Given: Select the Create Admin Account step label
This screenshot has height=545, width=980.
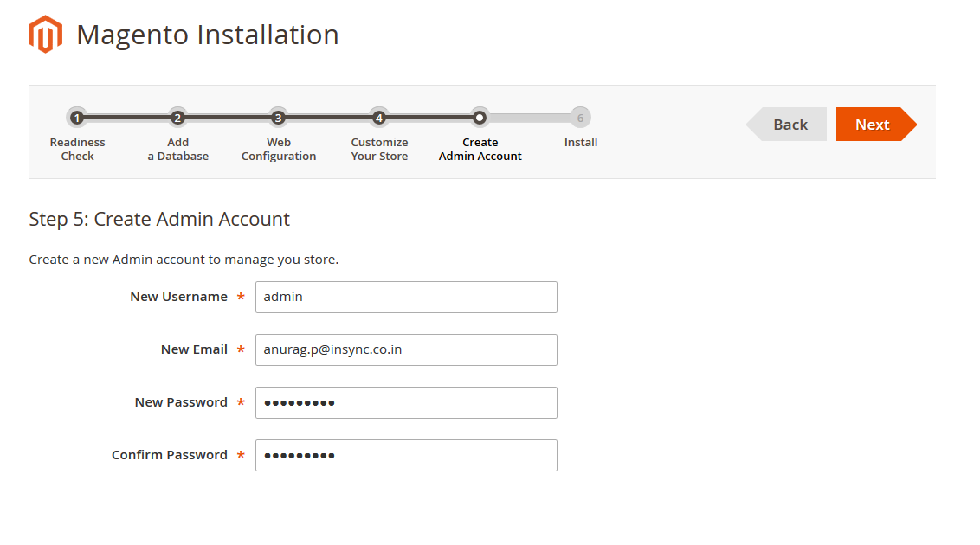Looking at the screenshot, I should point(480,149).
